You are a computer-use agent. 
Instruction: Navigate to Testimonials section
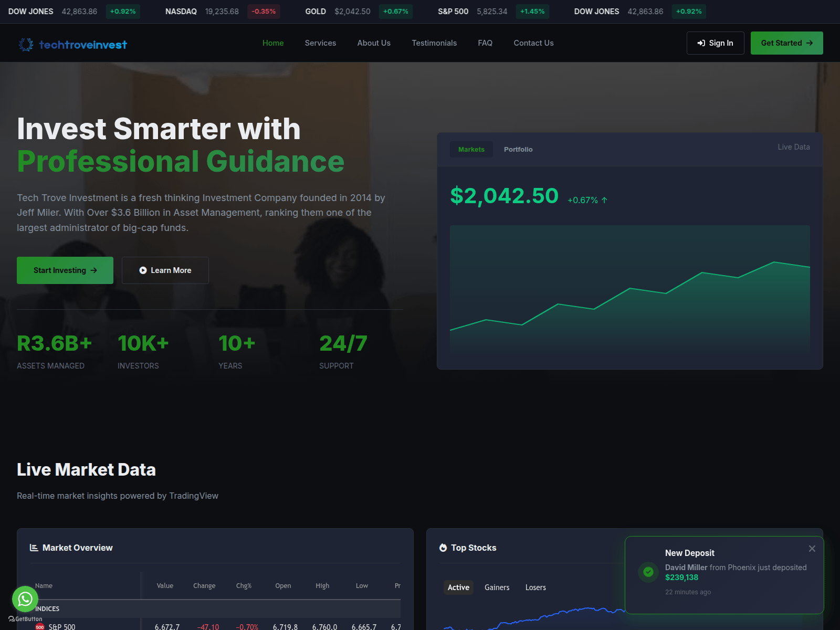click(434, 43)
